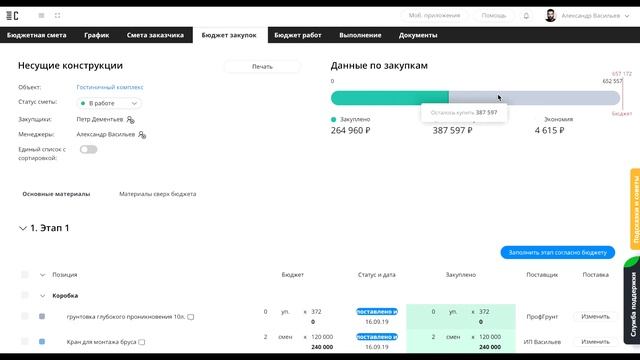The height and width of the screenshot is (360, 640).
Task: Open comment icon for грунтовка глубокого проникновения
Action: pyautogui.click(x=191, y=317)
